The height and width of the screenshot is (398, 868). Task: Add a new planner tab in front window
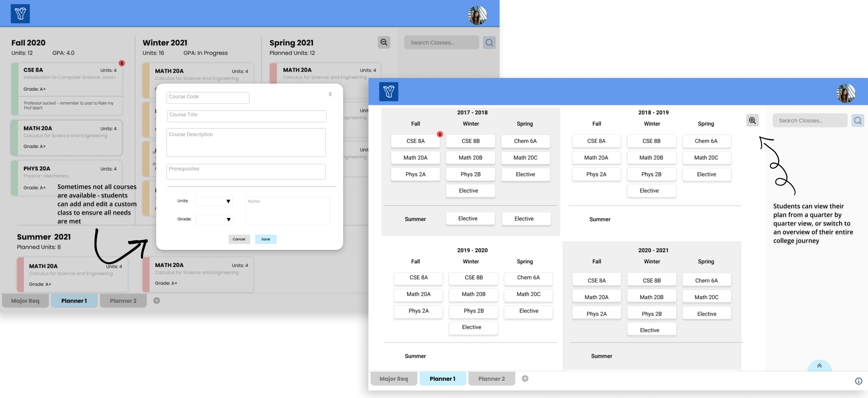[x=525, y=379]
